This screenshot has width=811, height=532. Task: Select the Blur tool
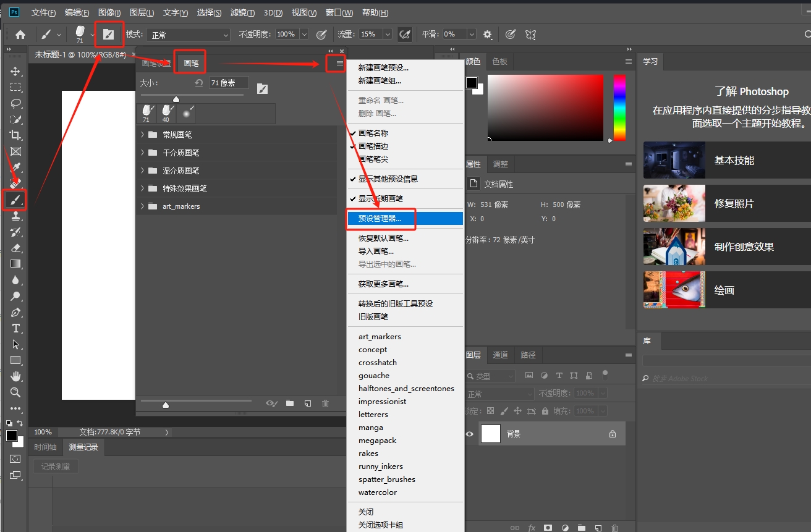point(15,280)
